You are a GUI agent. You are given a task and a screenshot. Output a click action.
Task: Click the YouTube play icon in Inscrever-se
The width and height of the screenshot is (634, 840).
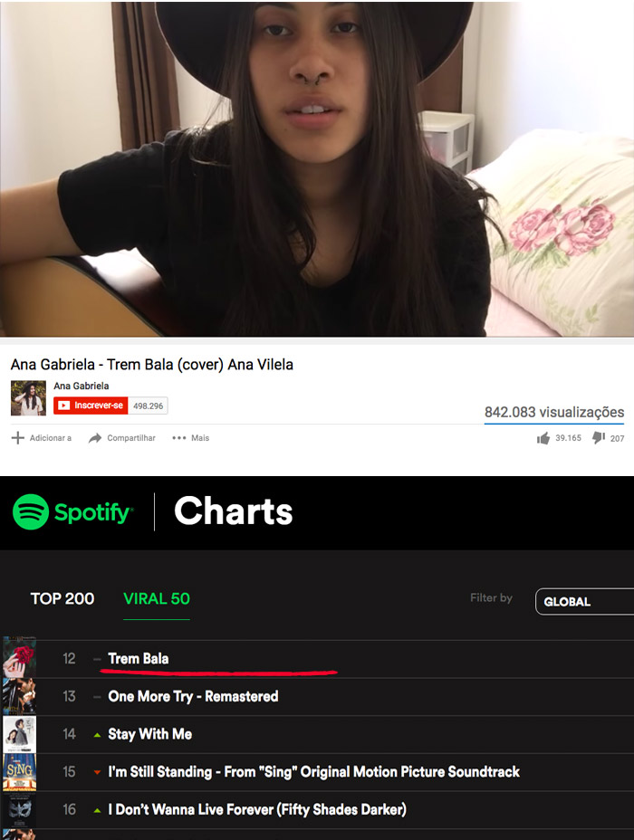[63, 406]
